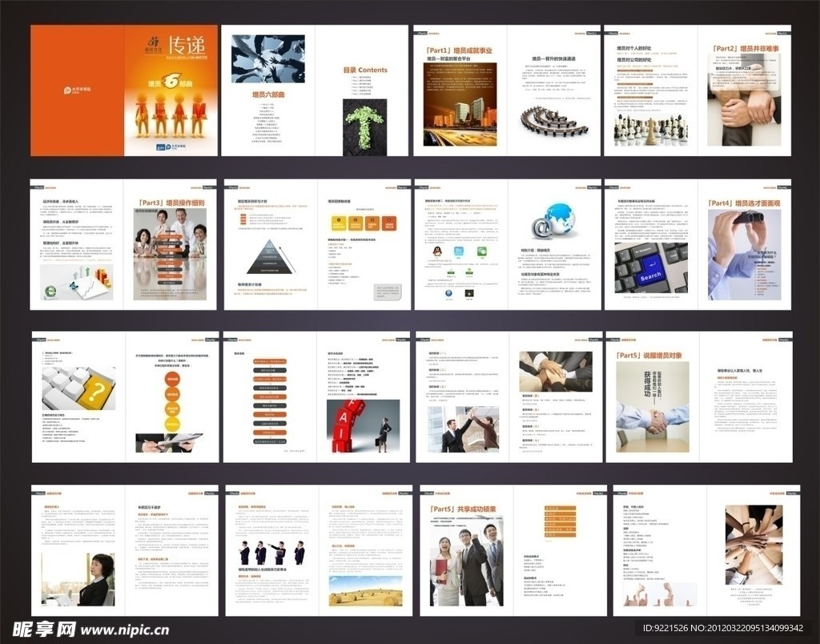Click the QQ penguin icon
Image resolution: width=820 pixels, height=644 pixels.
coord(436,252)
